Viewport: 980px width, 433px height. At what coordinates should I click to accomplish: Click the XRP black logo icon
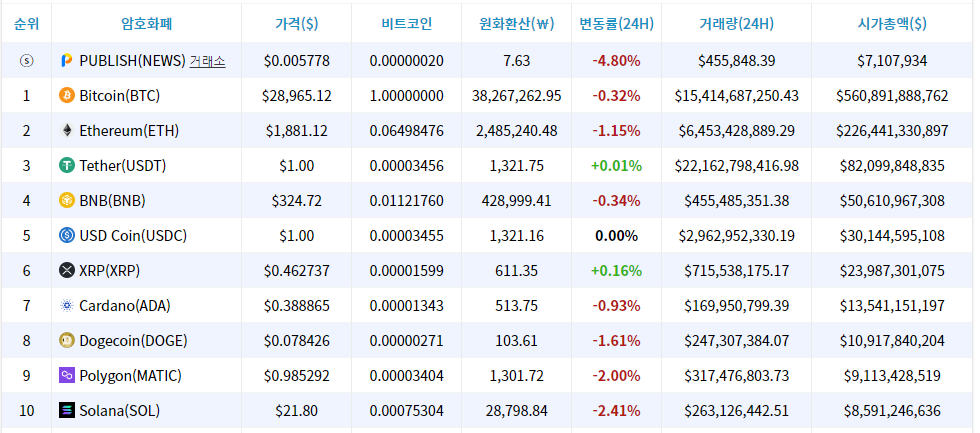click(66, 271)
